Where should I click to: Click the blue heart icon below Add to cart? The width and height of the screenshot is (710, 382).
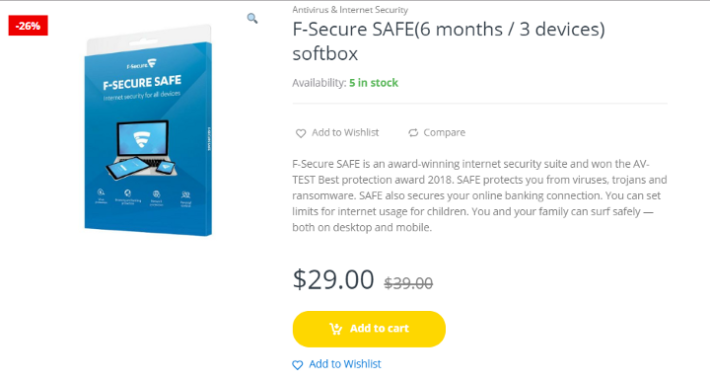297,365
